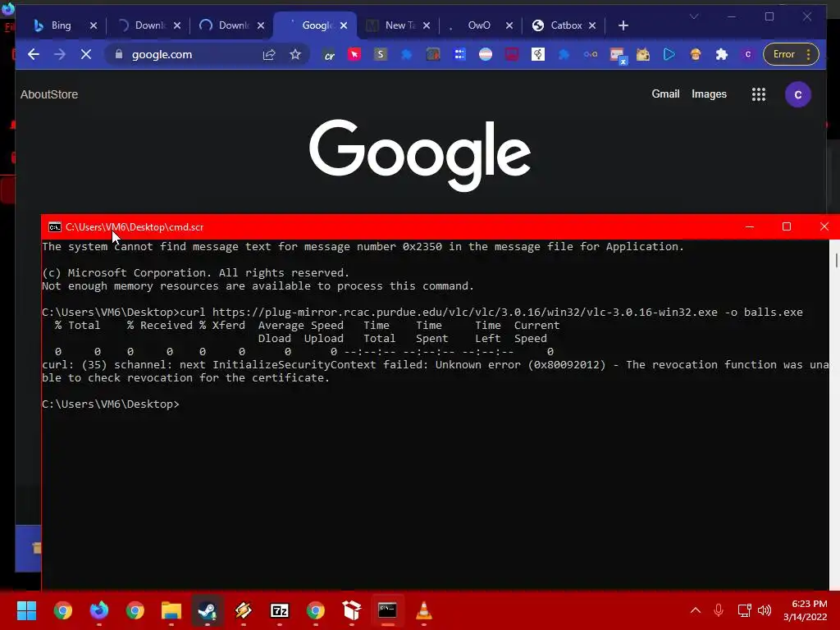Open Winamp from the taskbar
Image resolution: width=840 pixels, height=630 pixels.
click(x=243, y=610)
